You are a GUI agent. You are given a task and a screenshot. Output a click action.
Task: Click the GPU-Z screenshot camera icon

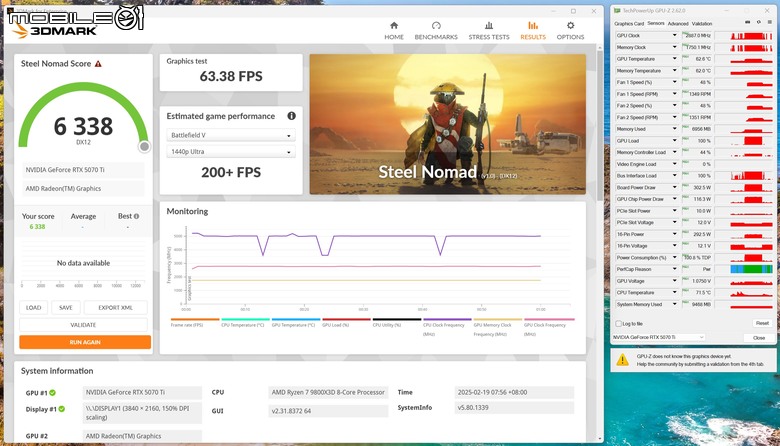[x=747, y=22]
